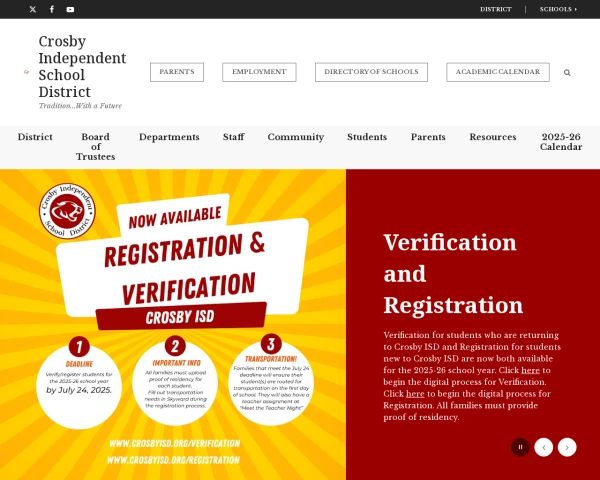The width and height of the screenshot is (600, 480).
Task: Expand the Schools dropdown in top bar
Action: 558,9
